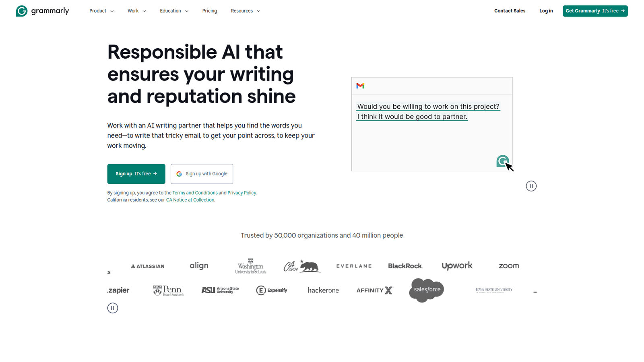Open the Education dropdown menu
Screen dimensions: 644x362
pos(174,11)
